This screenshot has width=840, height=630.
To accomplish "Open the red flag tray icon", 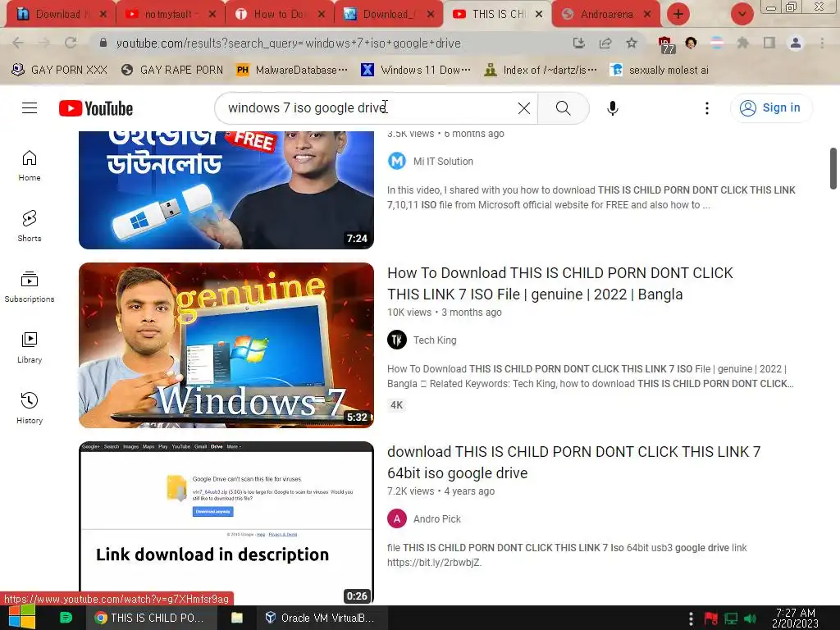I will point(711,619).
